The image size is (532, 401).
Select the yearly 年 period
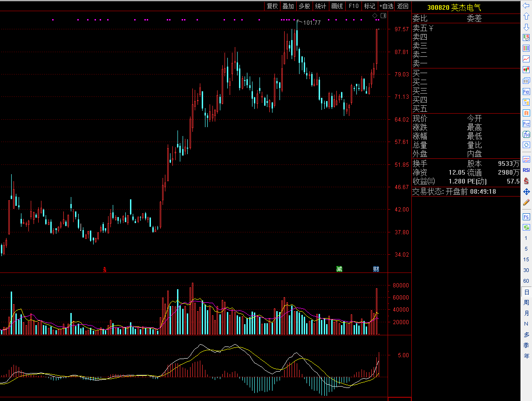(526, 356)
